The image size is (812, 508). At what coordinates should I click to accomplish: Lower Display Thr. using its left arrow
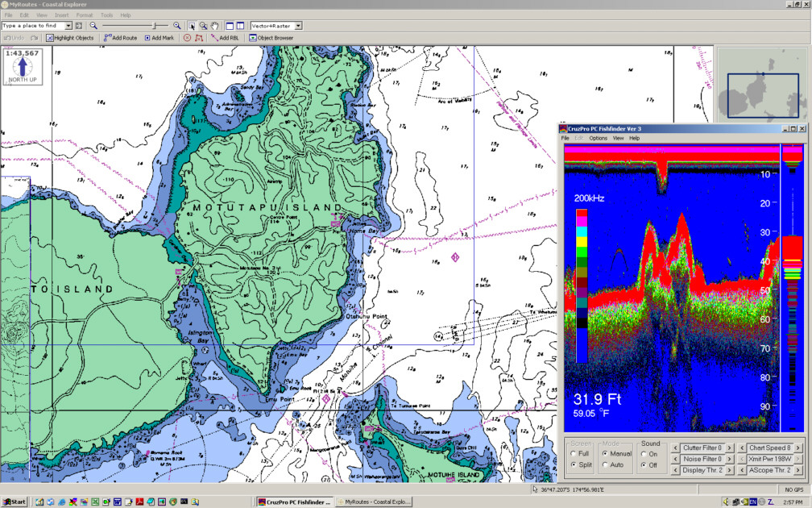point(675,470)
